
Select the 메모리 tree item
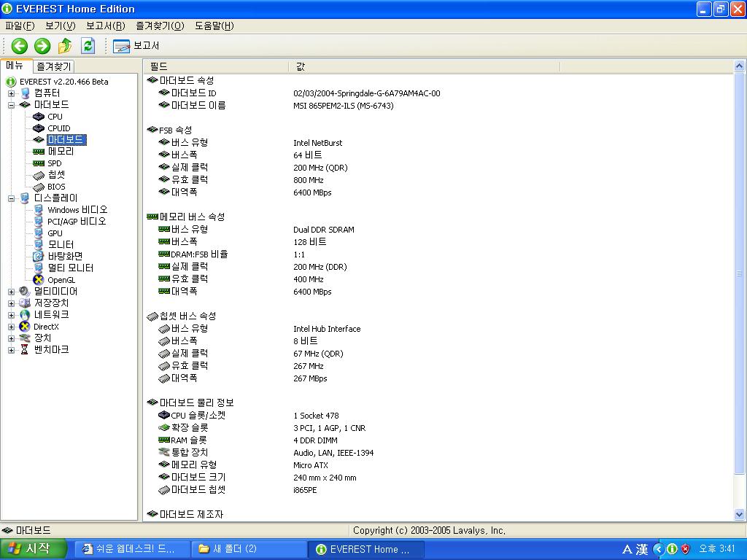(61, 152)
